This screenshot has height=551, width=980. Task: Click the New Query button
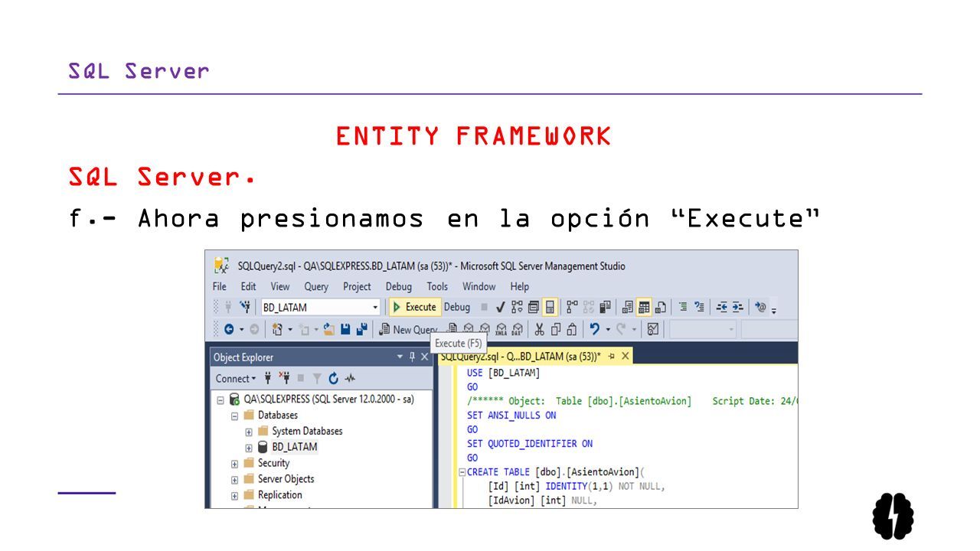click(x=408, y=330)
